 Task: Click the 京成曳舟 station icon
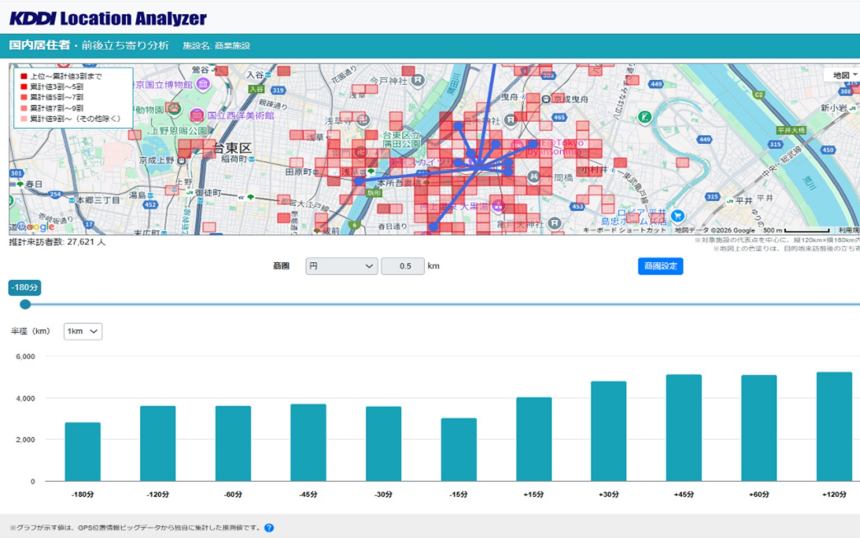(x=546, y=99)
